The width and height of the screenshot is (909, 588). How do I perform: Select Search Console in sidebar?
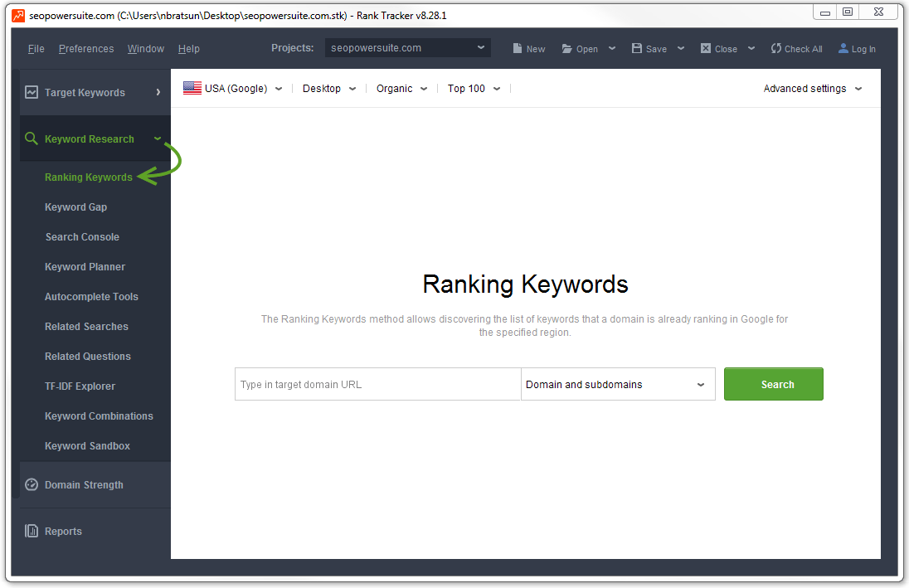pos(82,236)
